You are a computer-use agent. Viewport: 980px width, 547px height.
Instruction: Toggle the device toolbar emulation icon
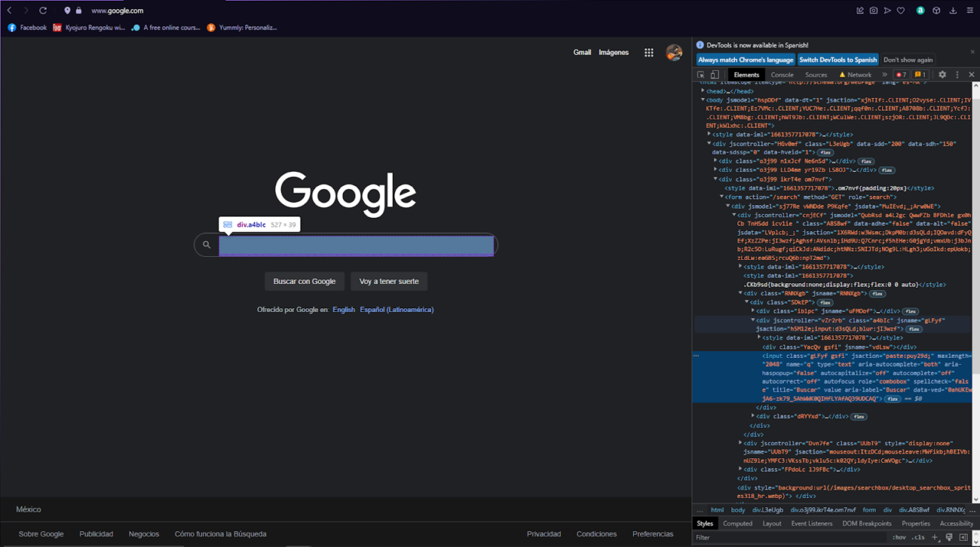(x=714, y=74)
